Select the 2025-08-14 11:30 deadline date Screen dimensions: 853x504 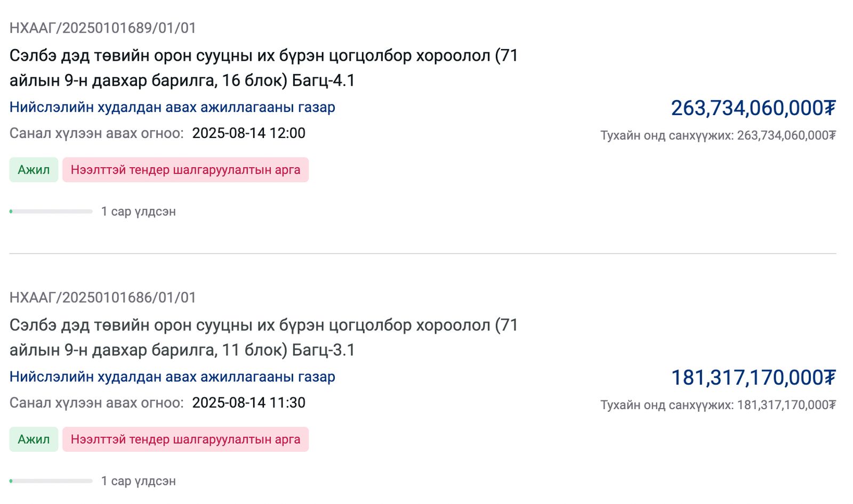tap(249, 403)
